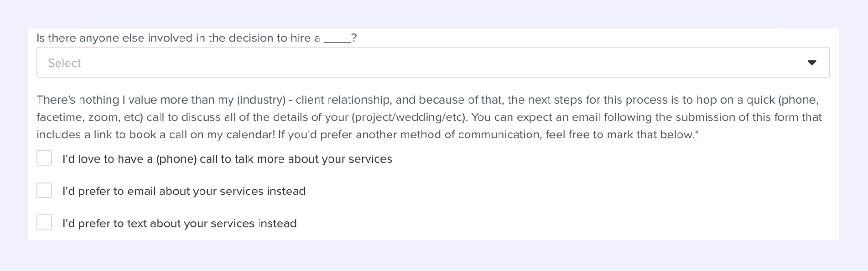Viewport: 868px width, 271px height.
Task: Click the blank underline in the hire question
Action: point(337,41)
